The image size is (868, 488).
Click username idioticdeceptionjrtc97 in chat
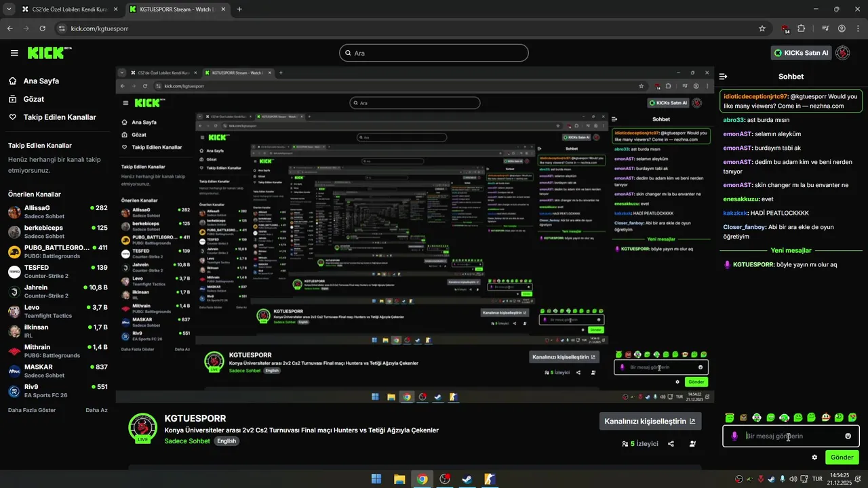click(755, 96)
